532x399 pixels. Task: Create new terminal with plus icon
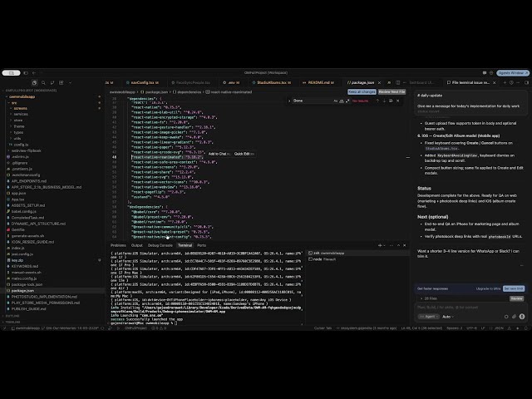pyautogui.click(x=380, y=245)
